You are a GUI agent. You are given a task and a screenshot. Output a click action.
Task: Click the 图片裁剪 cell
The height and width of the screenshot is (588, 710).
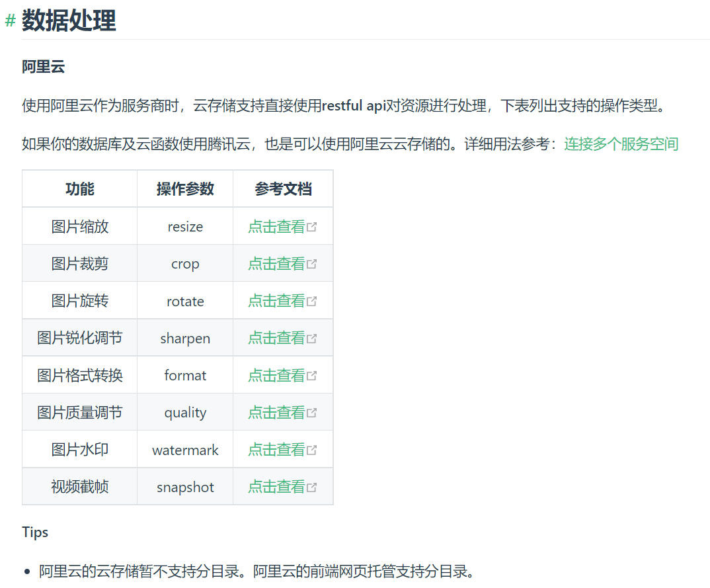[80, 264]
